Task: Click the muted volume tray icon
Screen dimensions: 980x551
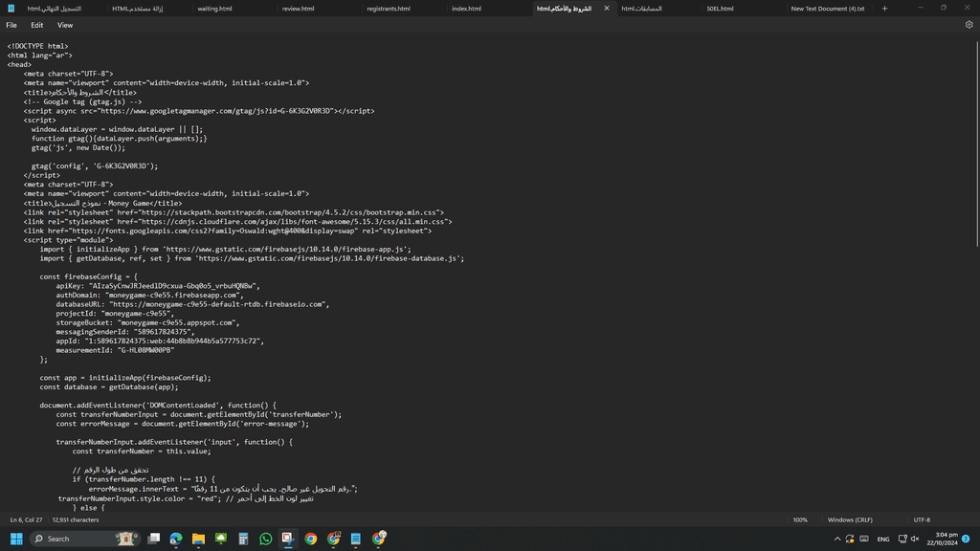Action: (915, 540)
